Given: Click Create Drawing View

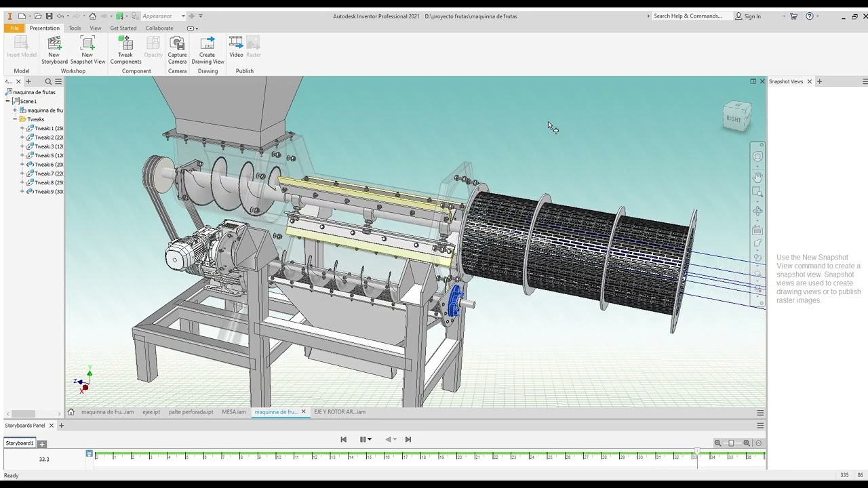Looking at the screenshot, I should [x=208, y=51].
